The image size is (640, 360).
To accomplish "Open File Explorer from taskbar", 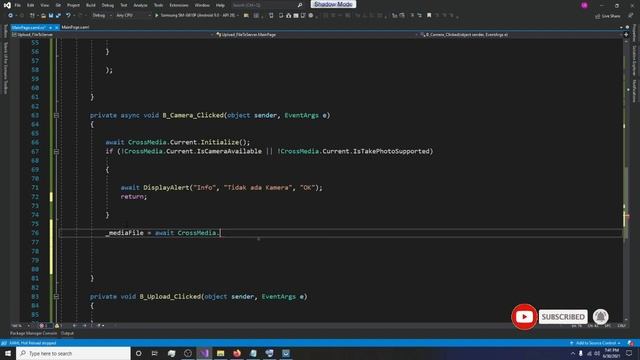I will [x=220, y=353].
